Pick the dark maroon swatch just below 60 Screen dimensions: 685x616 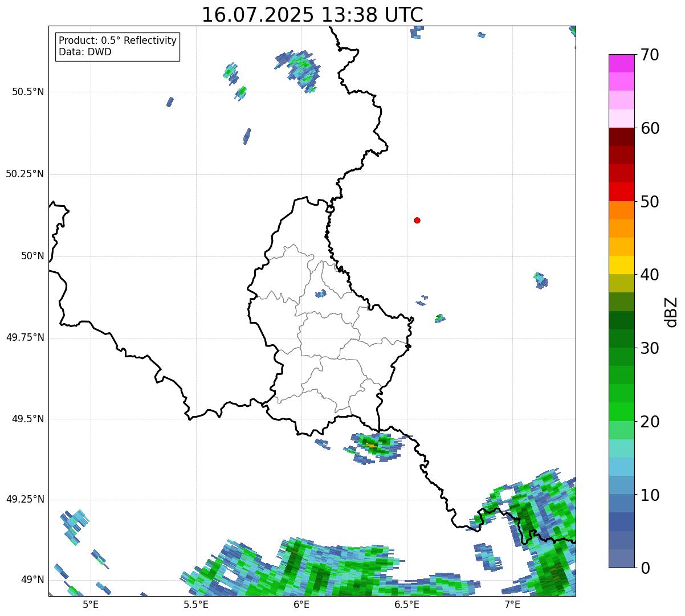coord(621,137)
